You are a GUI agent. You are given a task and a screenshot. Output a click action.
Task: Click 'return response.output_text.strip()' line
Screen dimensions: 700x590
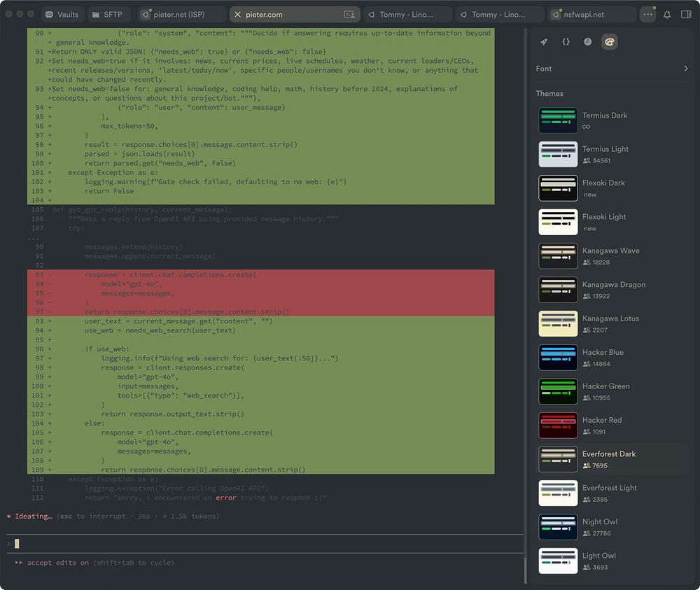(x=172, y=414)
